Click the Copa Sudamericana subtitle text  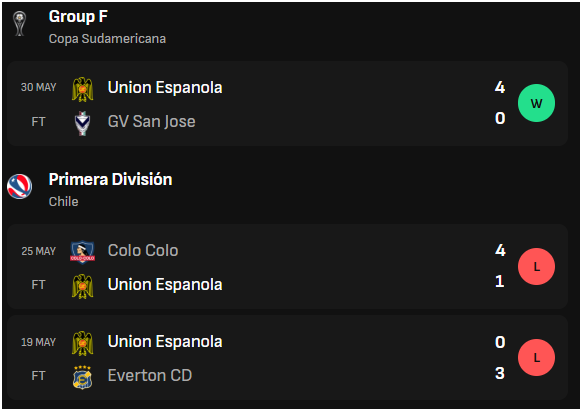point(107,39)
